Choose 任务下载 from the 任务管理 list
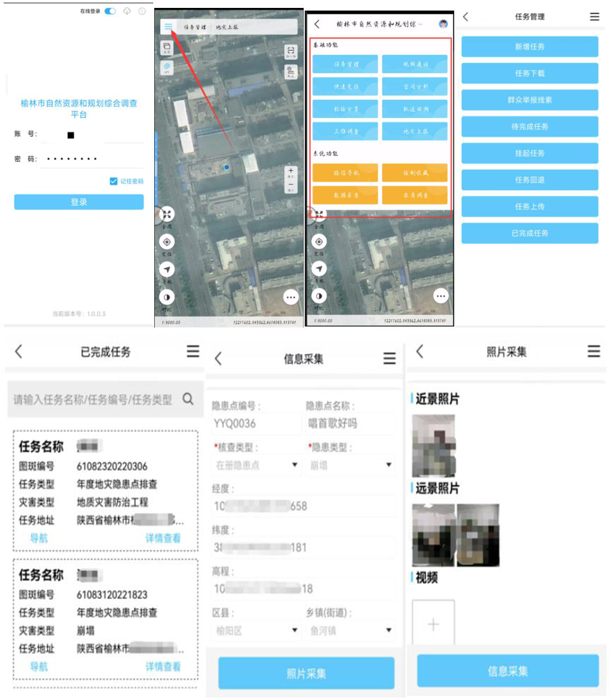The image size is (610, 700). [x=529, y=73]
